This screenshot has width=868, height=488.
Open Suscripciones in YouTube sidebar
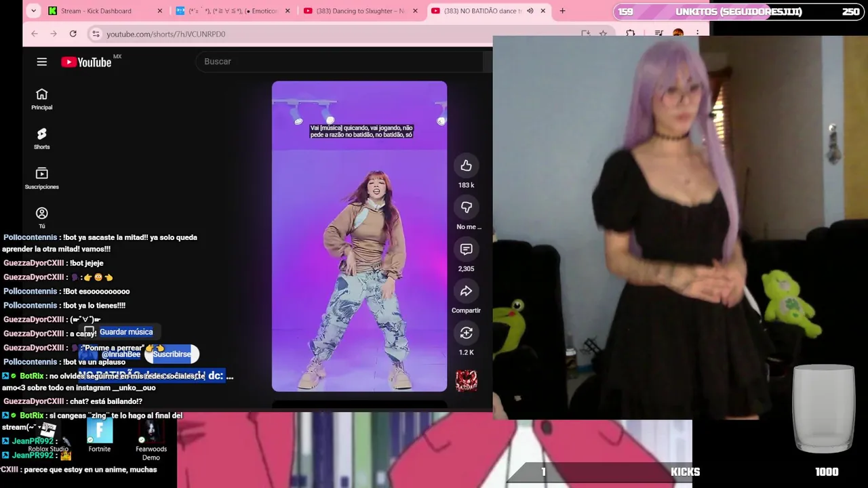(x=42, y=178)
